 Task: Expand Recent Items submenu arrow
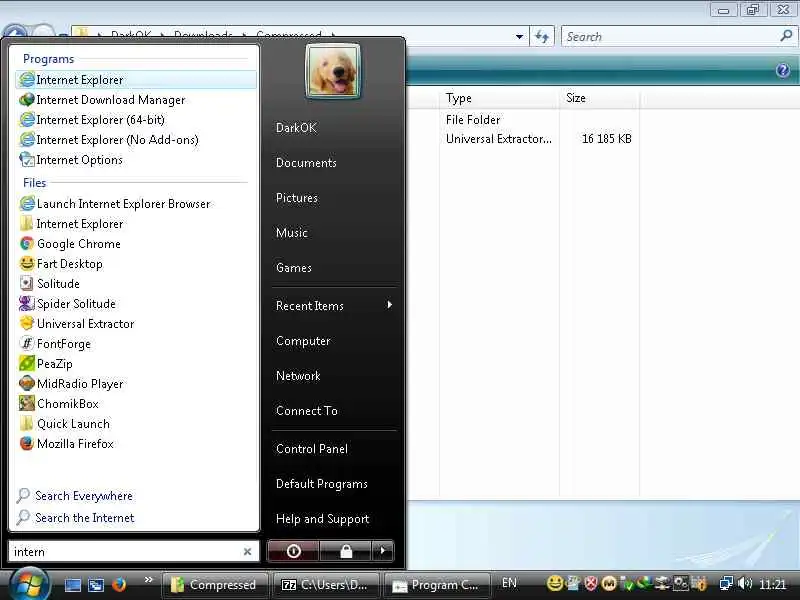pyautogui.click(x=389, y=305)
